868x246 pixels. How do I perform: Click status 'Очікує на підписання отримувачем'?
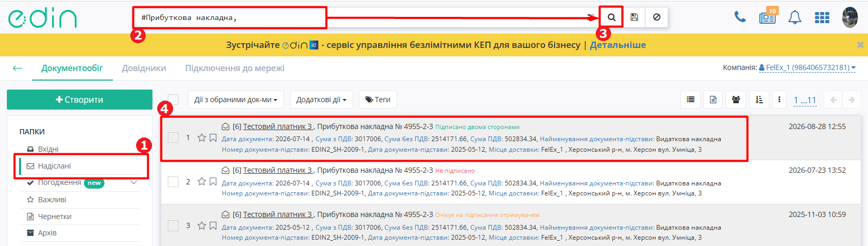click(488, 215)
